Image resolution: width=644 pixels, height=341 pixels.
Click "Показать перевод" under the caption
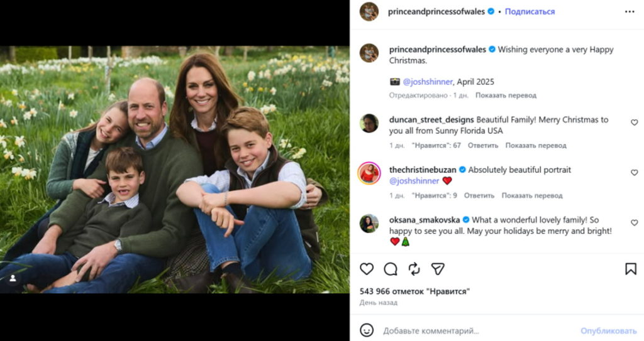pyautogui.click(x=506, y=95)
